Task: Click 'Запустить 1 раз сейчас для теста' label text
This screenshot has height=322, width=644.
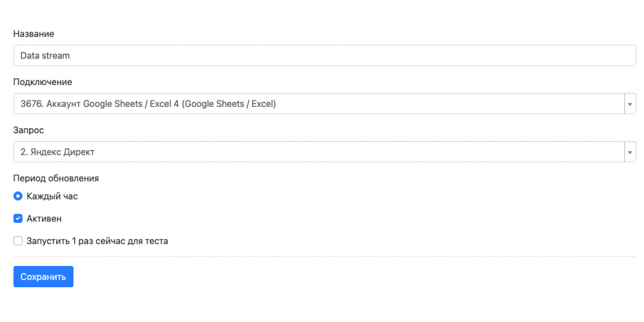Action: pyautogui.click(x=97, y=241)
